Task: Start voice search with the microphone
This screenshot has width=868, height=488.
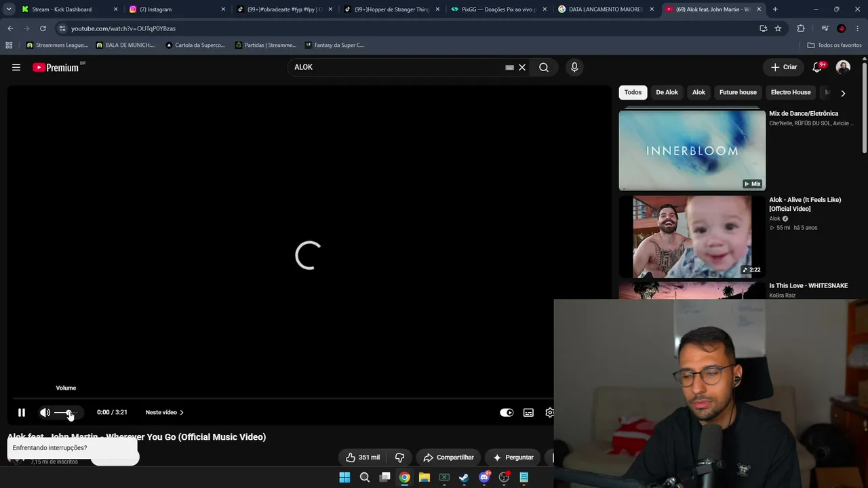Action: pyautogui.click(x=574, y=67)
